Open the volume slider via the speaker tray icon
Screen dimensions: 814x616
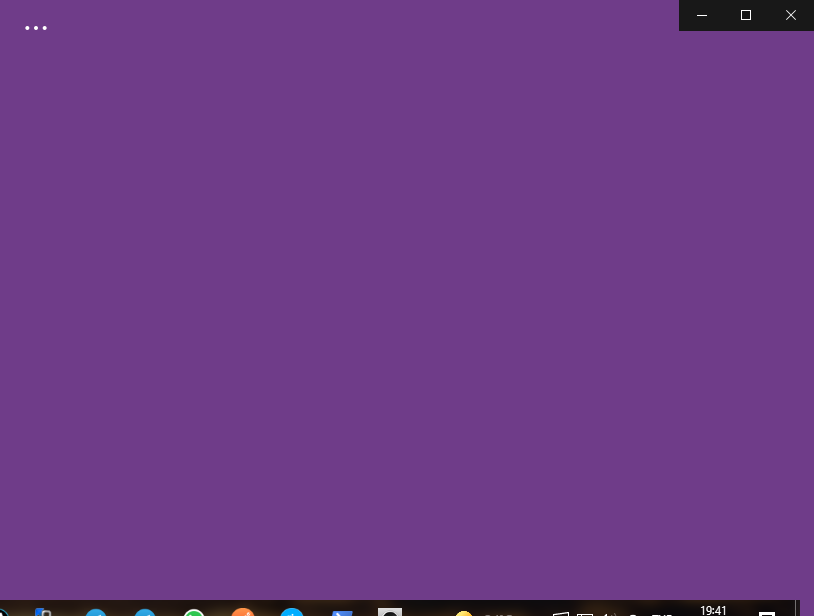(x=610, y=612)
